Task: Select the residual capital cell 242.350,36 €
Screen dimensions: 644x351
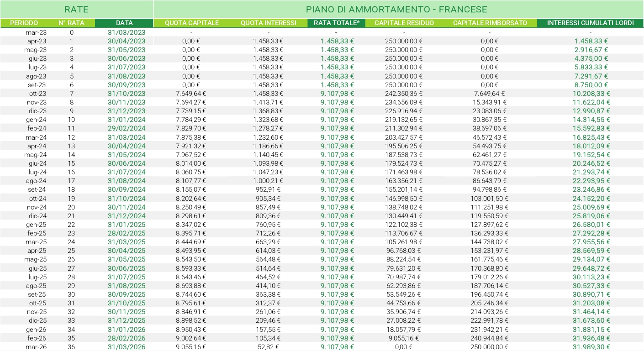Action: (404, 94)
